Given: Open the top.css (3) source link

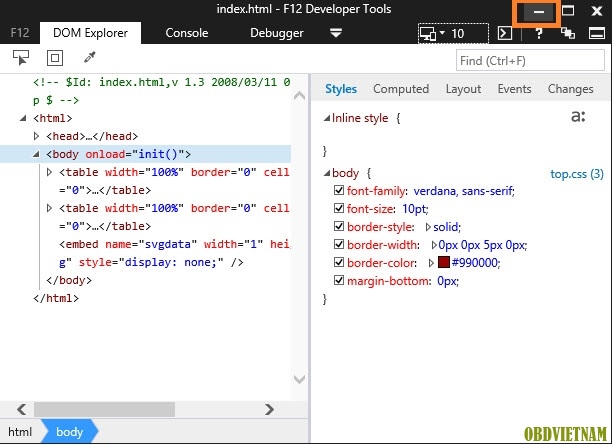Looking at the screenshot, I should point(577,174).
